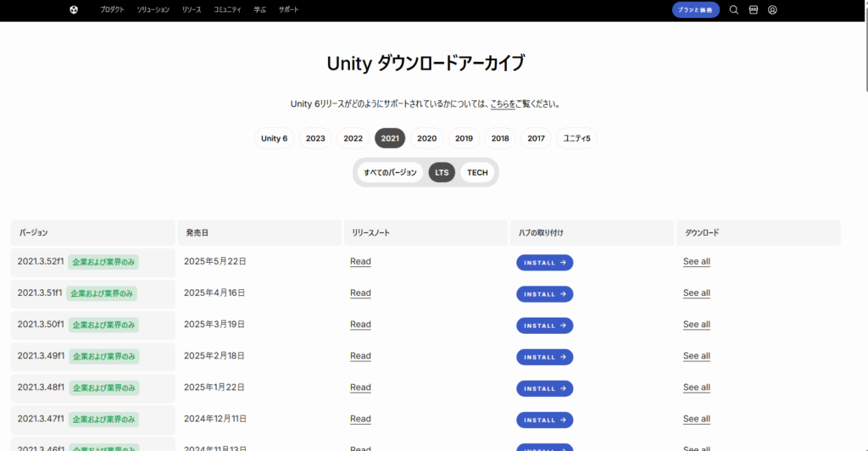The image size is (868, 451).
Task: Open the プロダクト menu
Action: click(112, 9)
